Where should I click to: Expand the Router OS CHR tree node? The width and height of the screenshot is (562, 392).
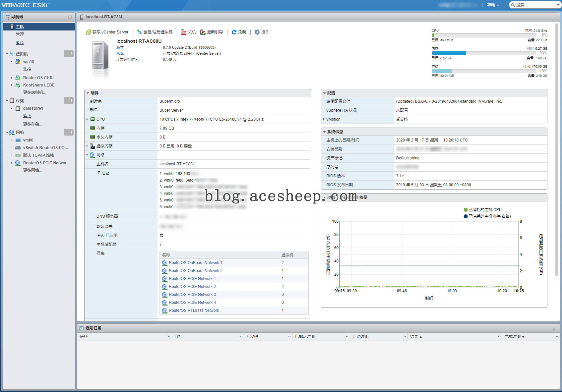(12, 78)
